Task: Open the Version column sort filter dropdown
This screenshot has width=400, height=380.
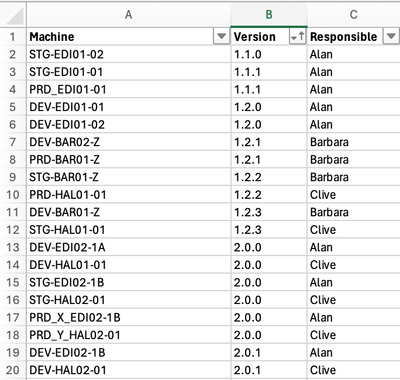Action: click(297, 36)
